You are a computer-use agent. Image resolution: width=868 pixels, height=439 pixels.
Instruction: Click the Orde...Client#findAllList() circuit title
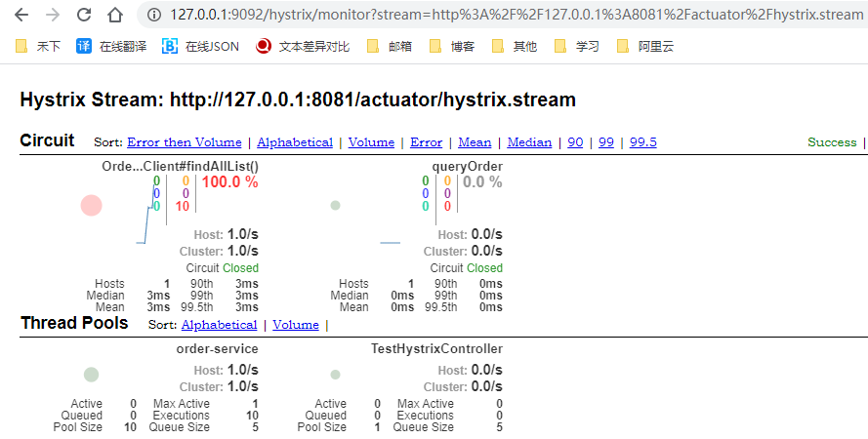(x=180, y=167)
